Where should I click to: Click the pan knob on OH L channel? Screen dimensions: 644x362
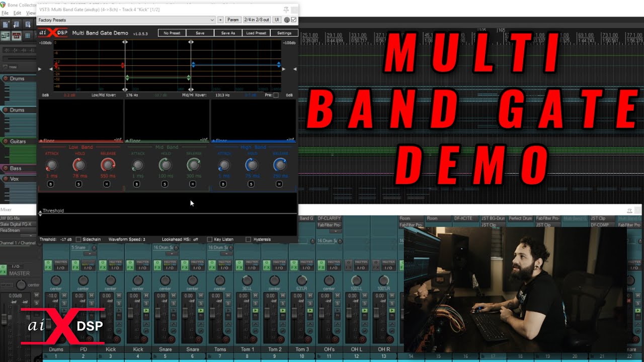[x=356, y=281]
